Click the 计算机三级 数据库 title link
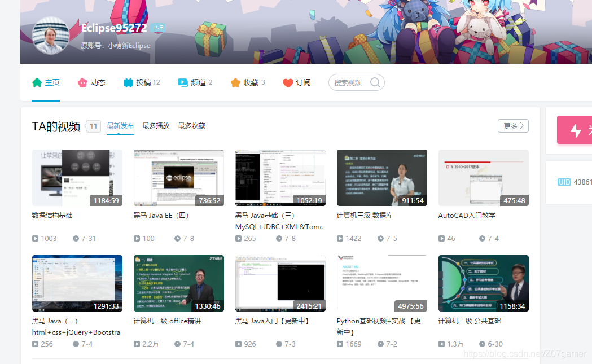Image resolution: width=592 pixels, height=364 pixels. [365, 215]
